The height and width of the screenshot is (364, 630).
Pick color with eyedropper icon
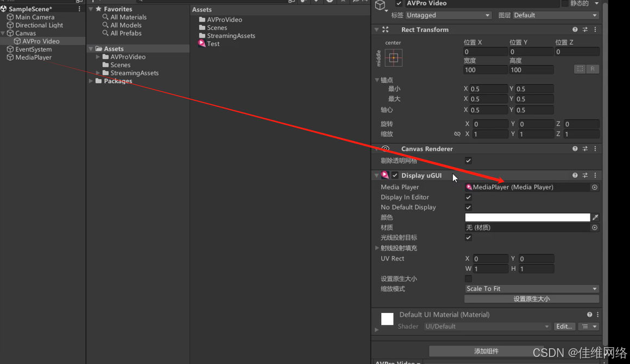point(595,218)
